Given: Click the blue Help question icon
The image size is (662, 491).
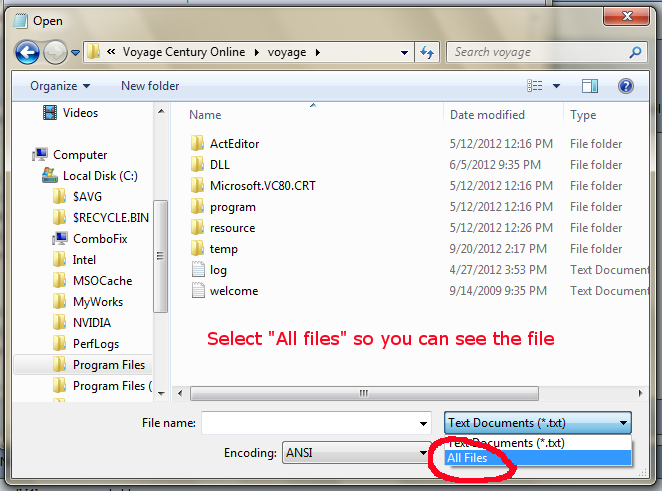Looking at the screenshot, I should (625, 86).
